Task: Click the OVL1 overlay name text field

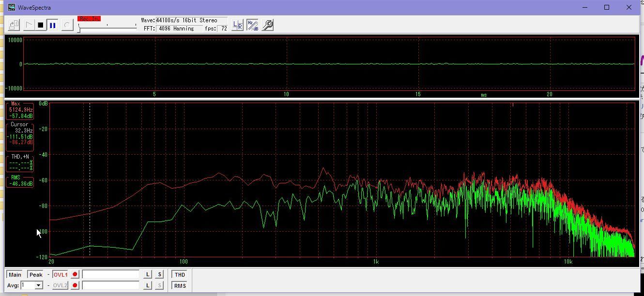Action: click(111, 275)
